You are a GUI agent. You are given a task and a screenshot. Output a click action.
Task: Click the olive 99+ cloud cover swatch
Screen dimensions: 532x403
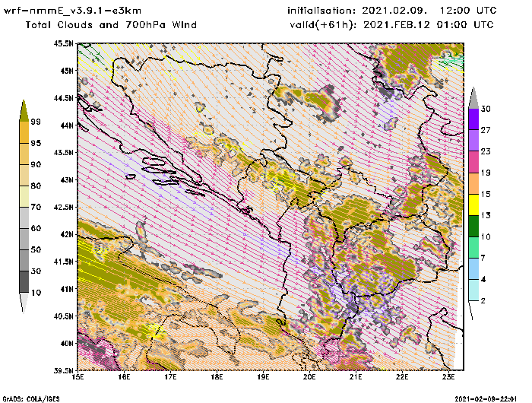[24, 110]
